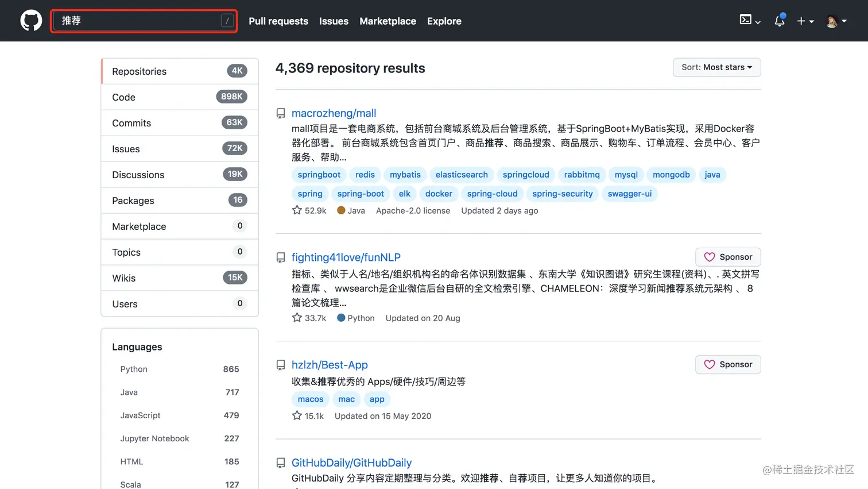Open the GitHubDaily/GitHubDaily repository

pos(351,463)
